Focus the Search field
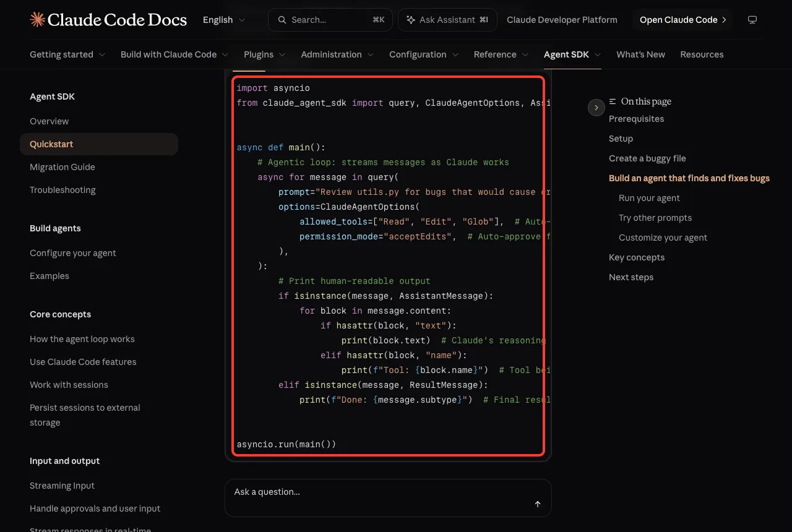The width and height of the screenshot is (792, 532). pos(331,20)
